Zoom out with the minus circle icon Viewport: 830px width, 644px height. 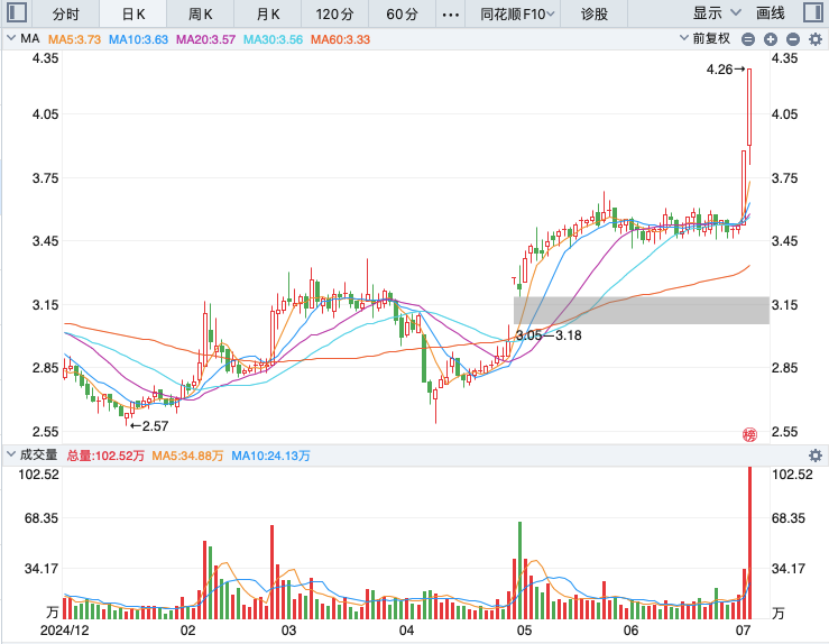pyautogui.click(x=793, y=39)
